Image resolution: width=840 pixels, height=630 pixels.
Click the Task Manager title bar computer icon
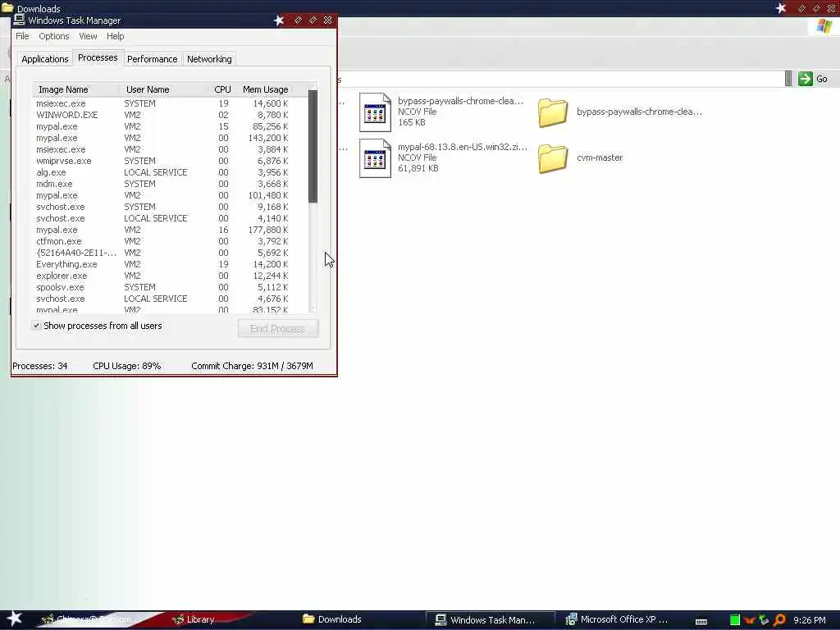point(20,20)
